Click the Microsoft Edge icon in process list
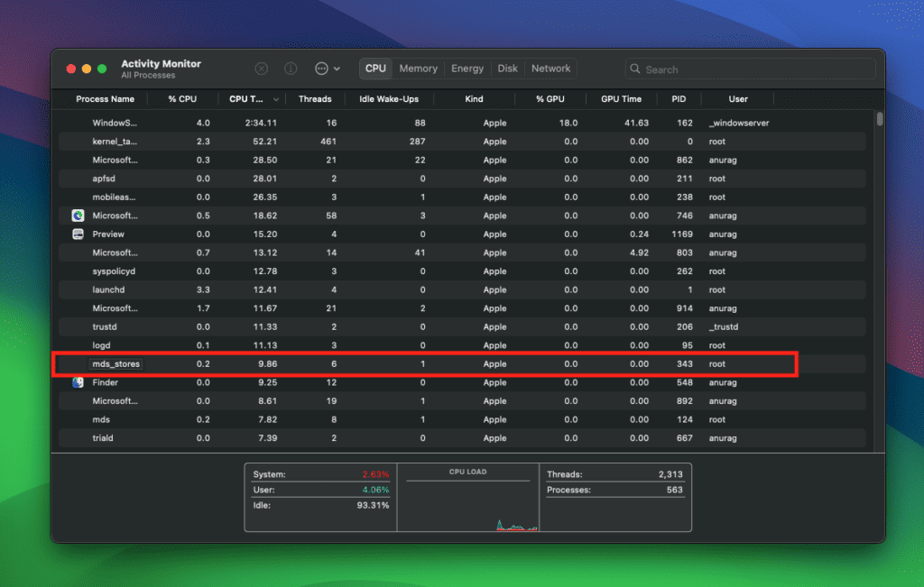This screenshot has width=924, height=587. click(78, 216)
